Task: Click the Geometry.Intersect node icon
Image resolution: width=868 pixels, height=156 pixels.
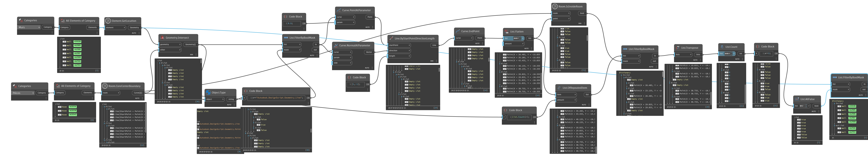Action: pos(162,38)
